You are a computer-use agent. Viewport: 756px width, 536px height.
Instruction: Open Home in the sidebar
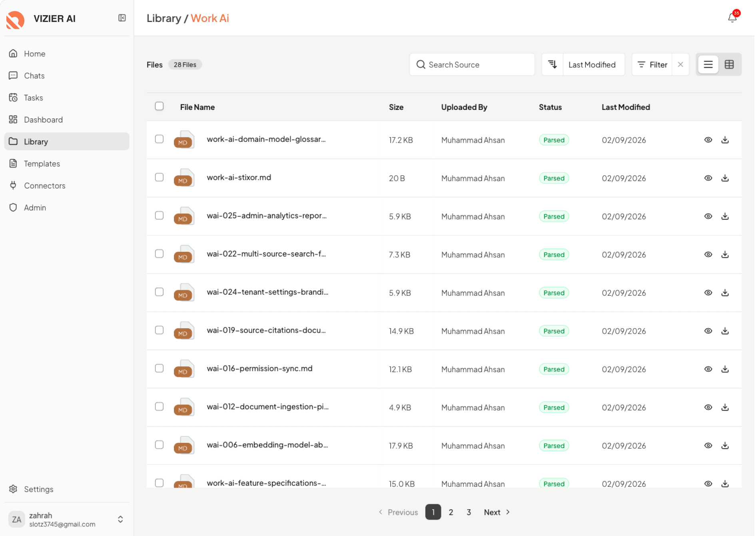[67, 54]
